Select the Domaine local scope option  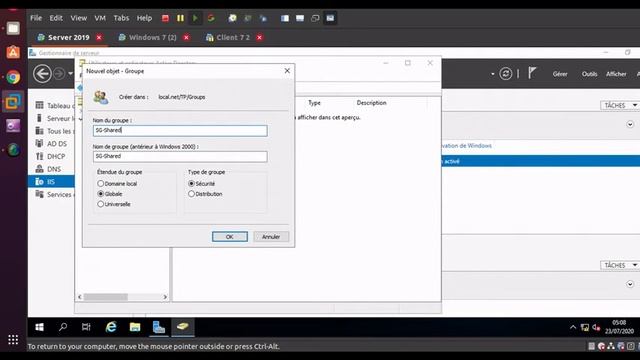coord(117,184)
